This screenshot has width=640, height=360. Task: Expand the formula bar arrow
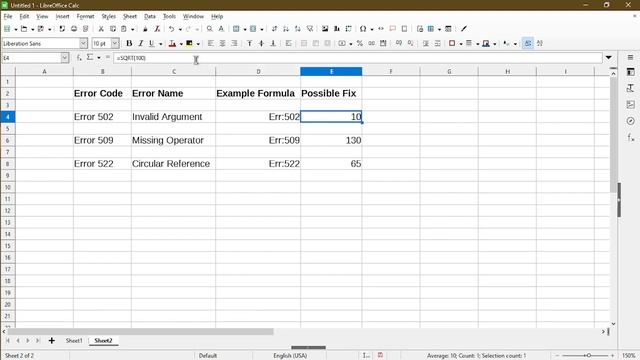[x=609, y=58]
